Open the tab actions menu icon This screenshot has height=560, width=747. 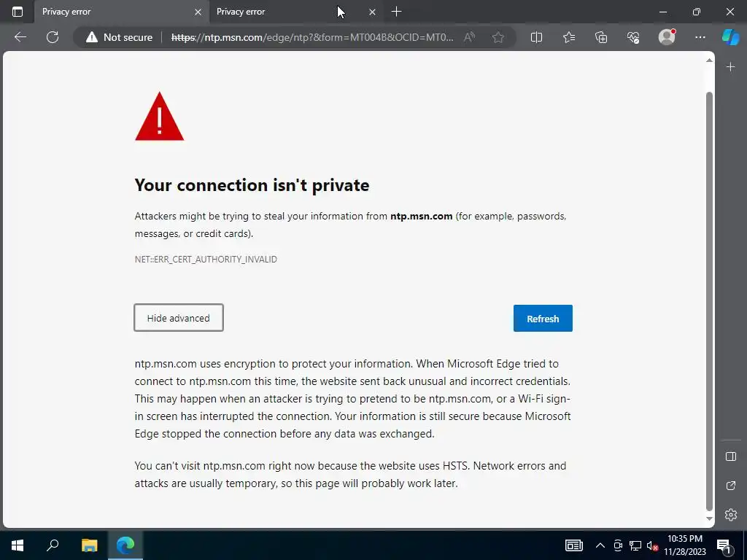[x=18, y=12]
